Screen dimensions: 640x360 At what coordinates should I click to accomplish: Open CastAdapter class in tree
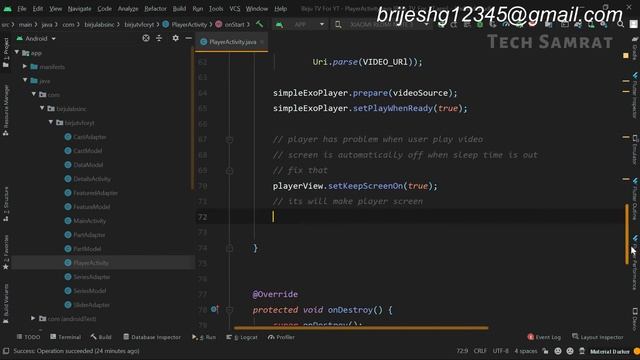pyautogui.click(x=86, y=137)
